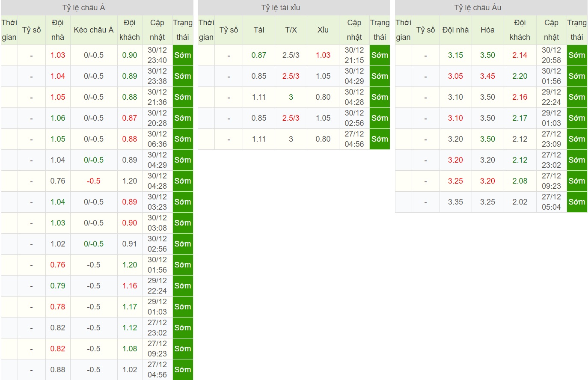
Task: Click away odds 0.91 in châu Á table
Action: 130,244
